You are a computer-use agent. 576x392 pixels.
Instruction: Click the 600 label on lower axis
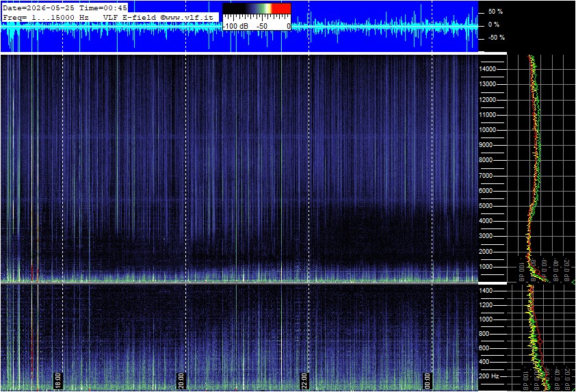484,348
